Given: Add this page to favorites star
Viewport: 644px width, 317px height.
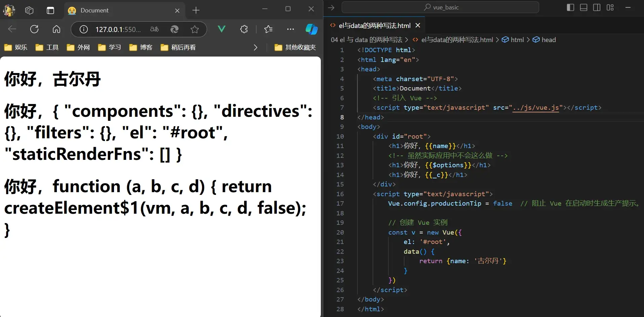Looking at the screenshot, I should [194, 29].
